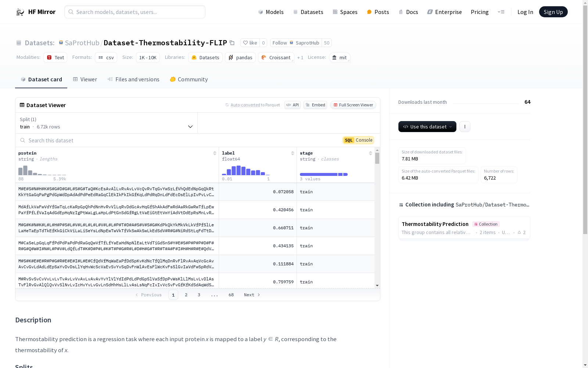Switch to the Viewer tab
Viewport: 588px width, 368px height.
click(85, 79)
